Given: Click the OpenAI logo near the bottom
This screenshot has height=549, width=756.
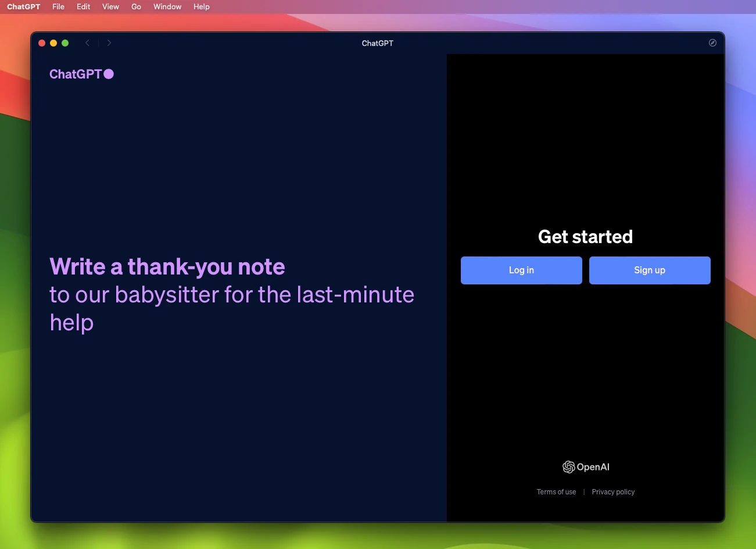Looking at the screenshot, I should click(585, 467).
